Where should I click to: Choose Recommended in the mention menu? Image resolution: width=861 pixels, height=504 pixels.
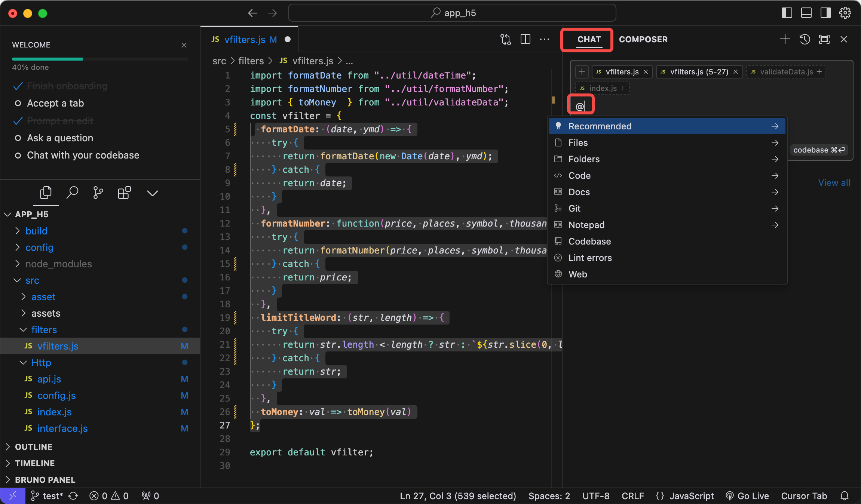click(667, 126)
